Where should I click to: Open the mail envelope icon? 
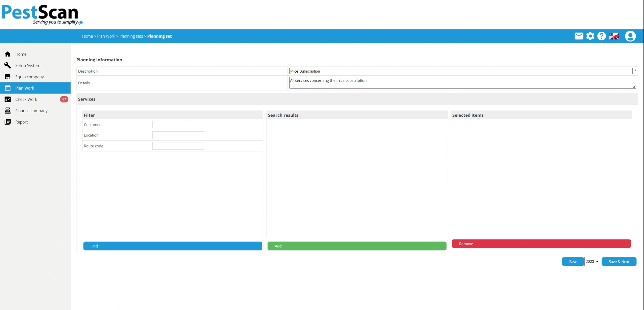(x=579, y=36)
